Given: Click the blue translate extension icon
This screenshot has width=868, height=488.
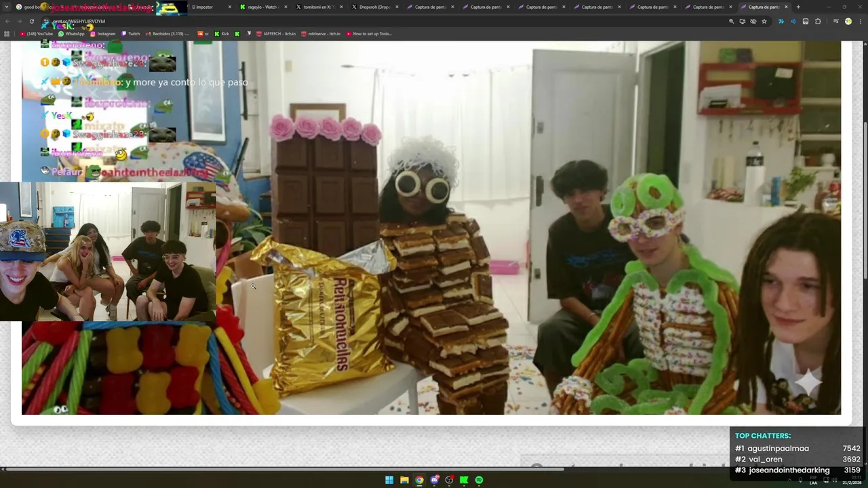Looking at the screenshot, I should (781, 21).
